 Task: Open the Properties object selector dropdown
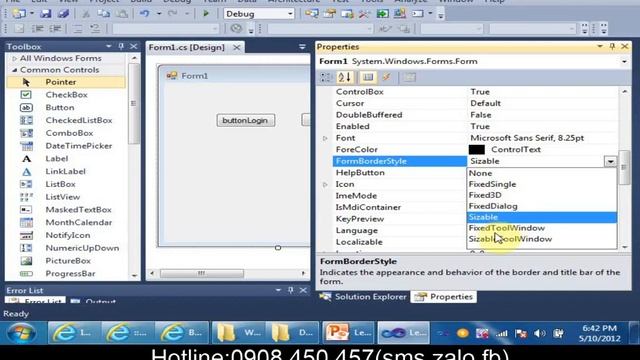coord(624,62)
